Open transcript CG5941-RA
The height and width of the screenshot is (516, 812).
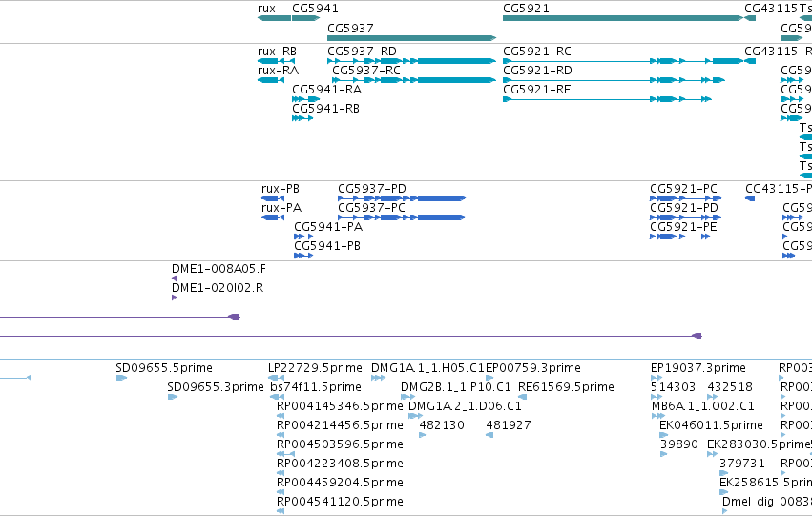tap(306, 99)
